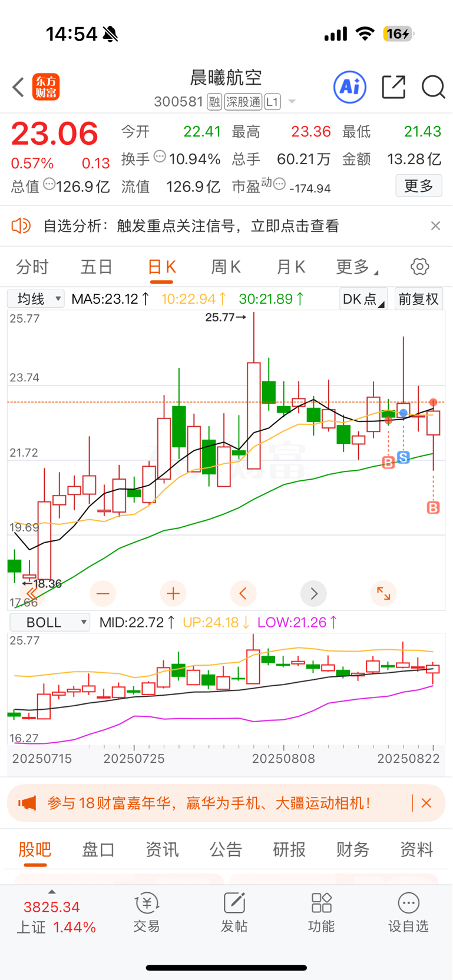Tap the lowest red B buy marker

click(x=433, y=507)
